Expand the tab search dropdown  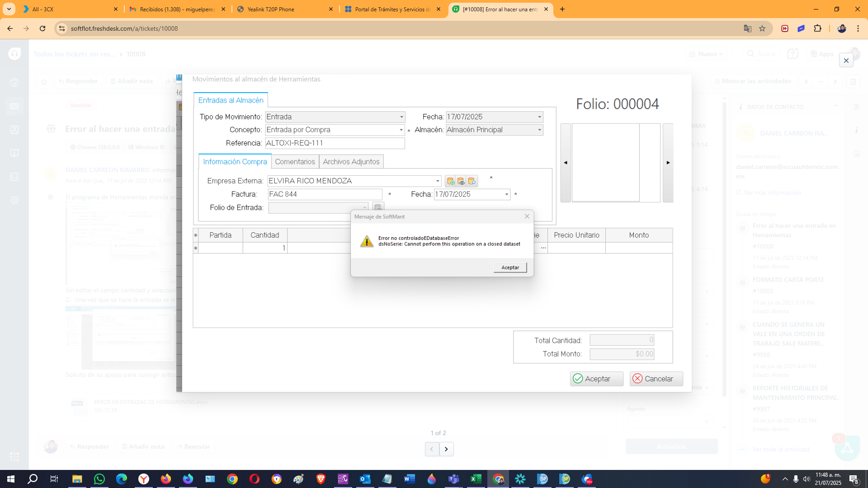(x=9, y=9)
